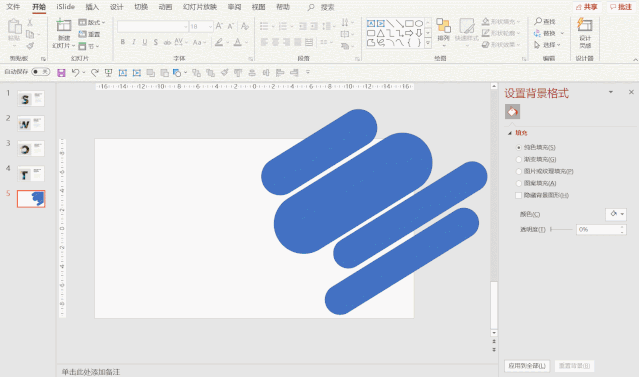Screen dimensions: 639x377
Task: Click the purple Save icon in quick access toolbar
Action: coord(61,73)
